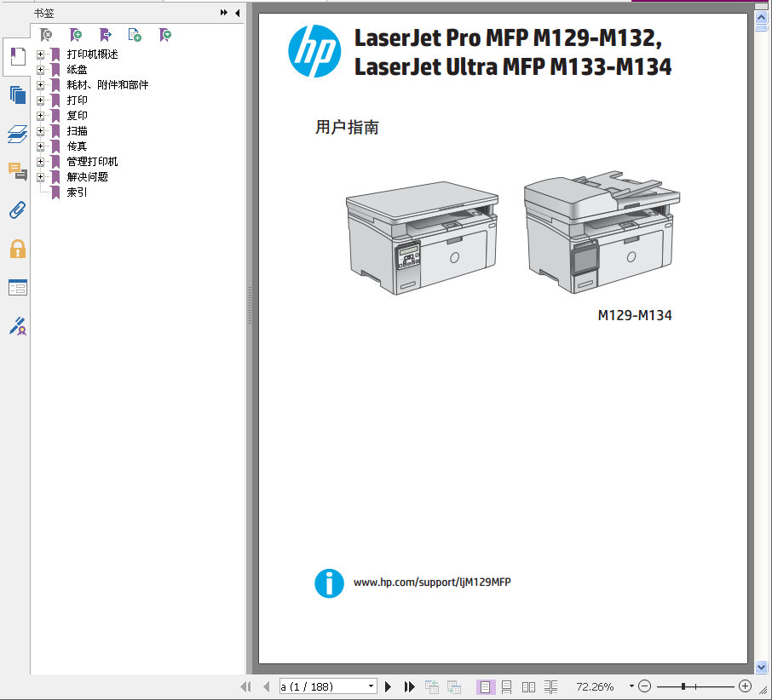Image resolution: width=772 pixels, height=700 pixels.
Task: Open the Bookmarks panel icon in sidebar
Action: 18,56
